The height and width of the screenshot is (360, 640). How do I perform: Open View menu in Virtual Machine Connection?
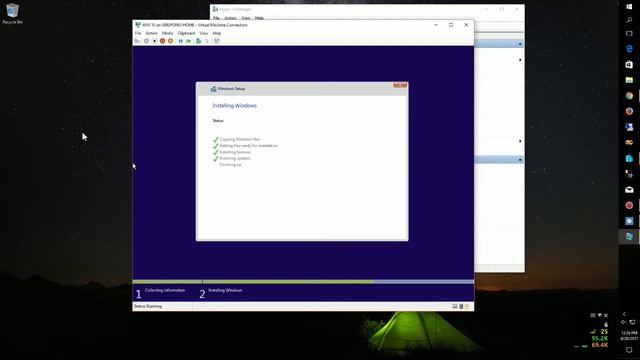pos(204,33)
